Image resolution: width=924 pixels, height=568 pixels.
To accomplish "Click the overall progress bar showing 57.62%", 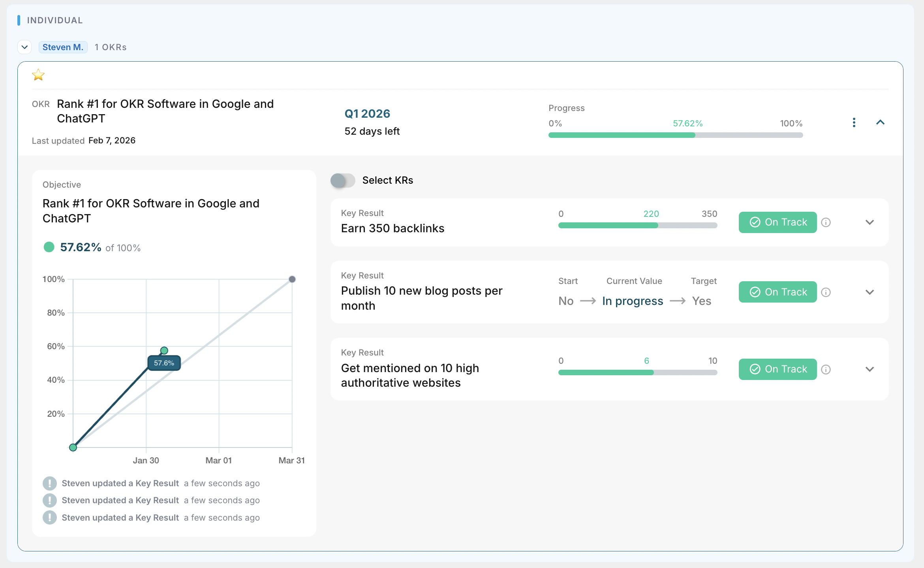I will click(x=675, y=135).
